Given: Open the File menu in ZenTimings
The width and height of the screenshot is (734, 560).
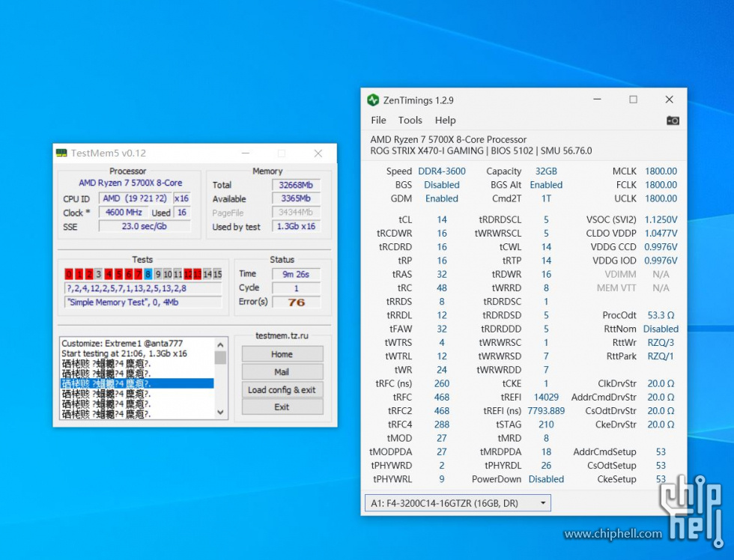Looking at the screenshot, I should coord(378,121).
